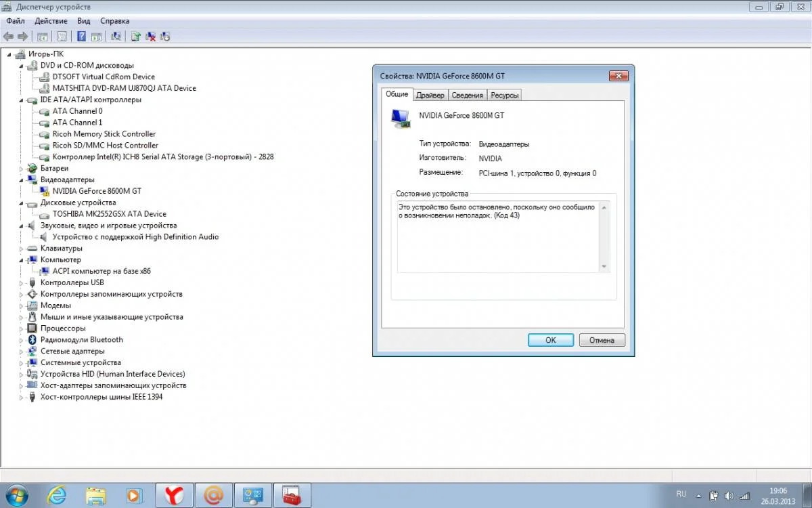Click the USB controllers category icon

(32, 282)
